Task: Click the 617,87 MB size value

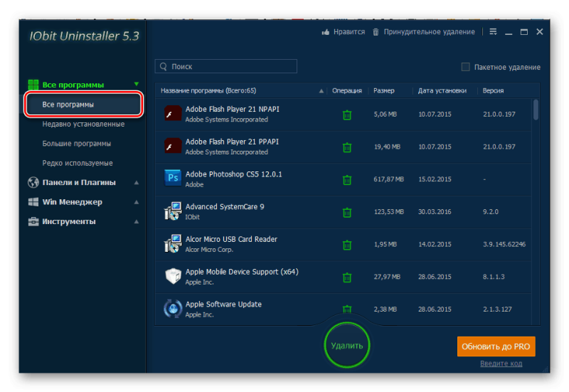Action: click(388, 179)
